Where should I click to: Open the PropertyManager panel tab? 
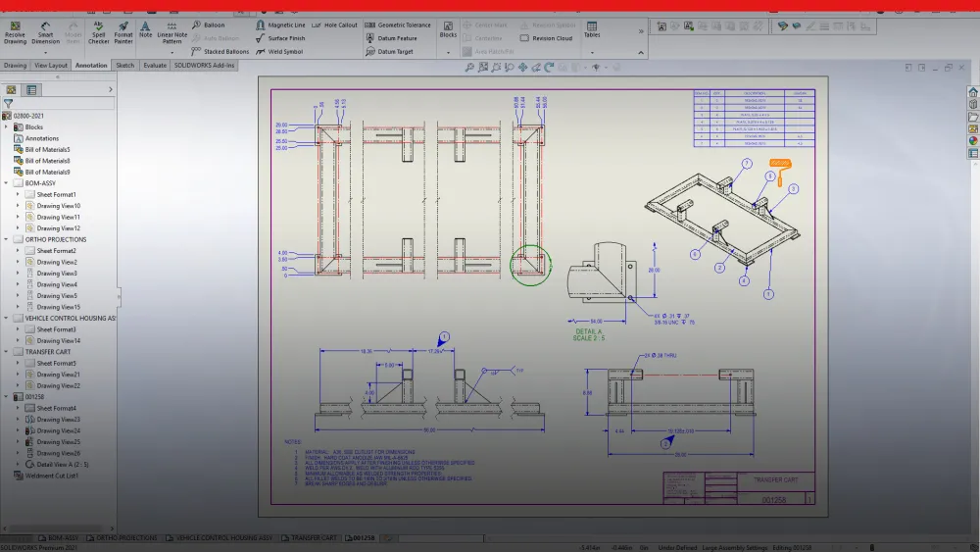pos(31,90)
